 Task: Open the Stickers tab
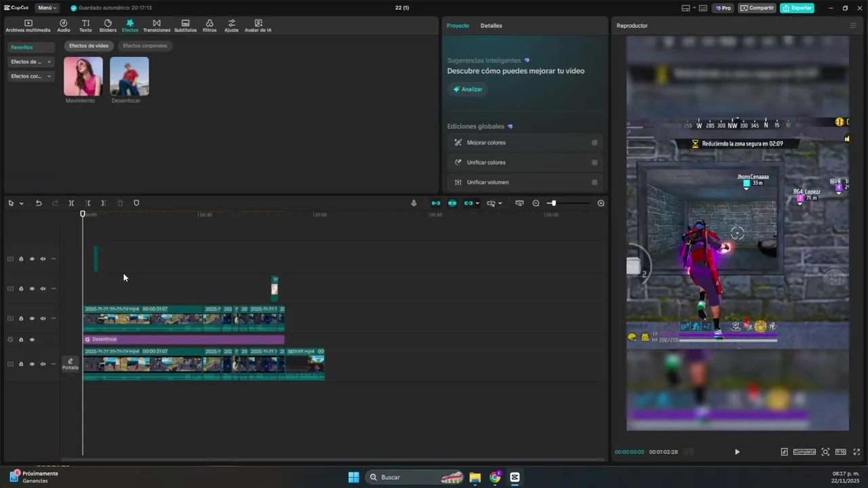[x=108, y=26]
